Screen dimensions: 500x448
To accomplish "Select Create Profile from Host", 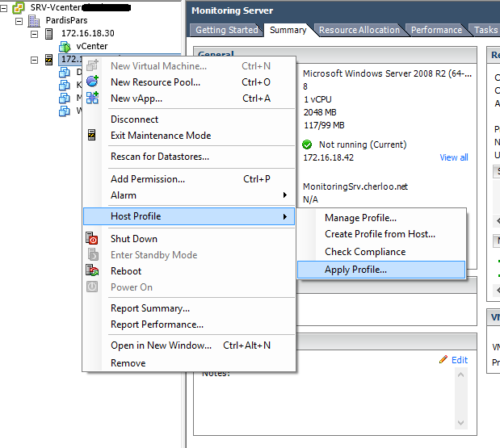I will 381,234.
